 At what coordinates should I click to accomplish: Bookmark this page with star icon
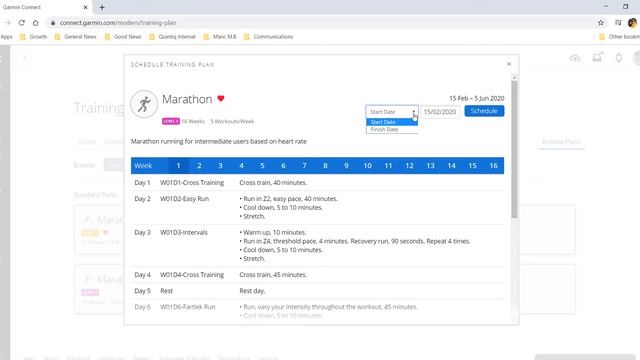(x=601, y=23)
